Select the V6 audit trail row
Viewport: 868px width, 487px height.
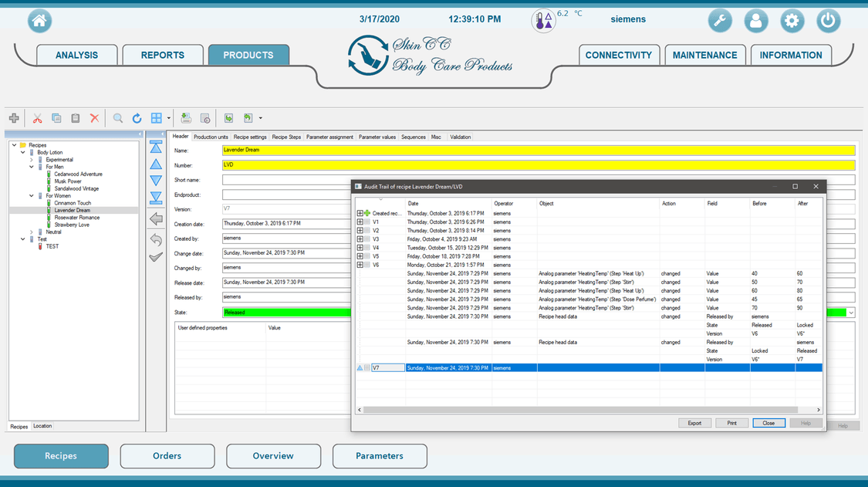coord(589,265)
